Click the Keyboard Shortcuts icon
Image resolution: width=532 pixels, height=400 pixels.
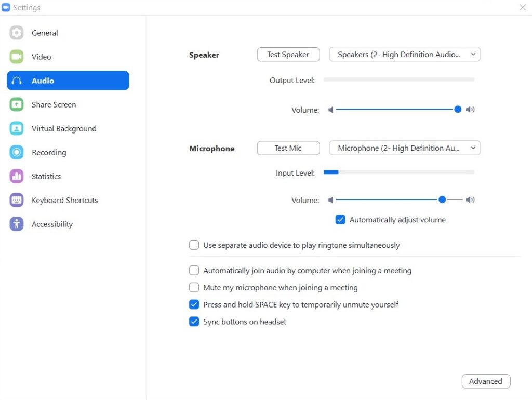coord(16,200)
